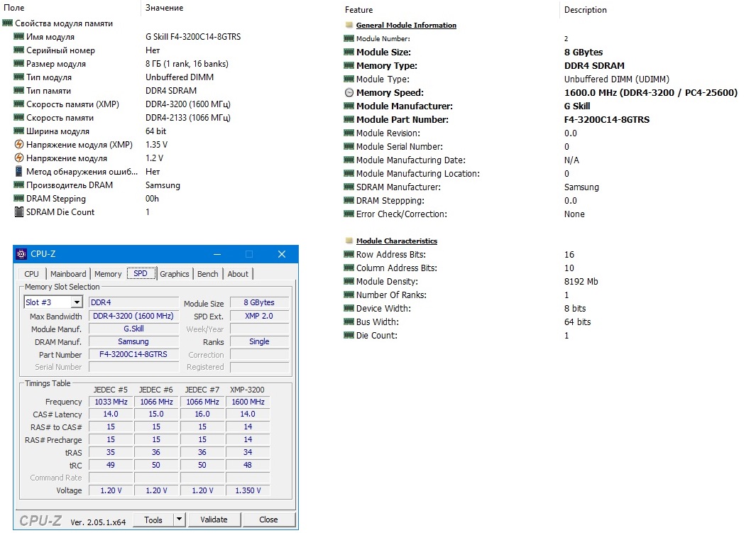Minimize the CPU-Z window
Viewport: 756px width, 533px height.
217,254
